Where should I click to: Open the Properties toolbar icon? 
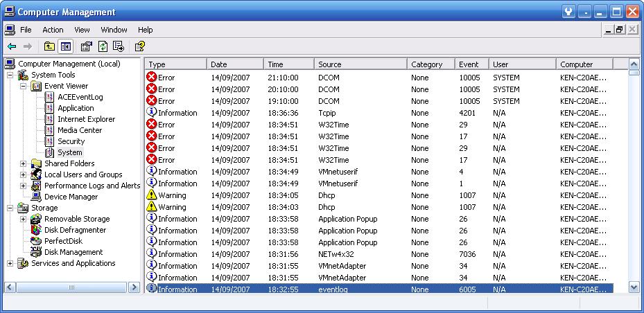coord(86,46)
